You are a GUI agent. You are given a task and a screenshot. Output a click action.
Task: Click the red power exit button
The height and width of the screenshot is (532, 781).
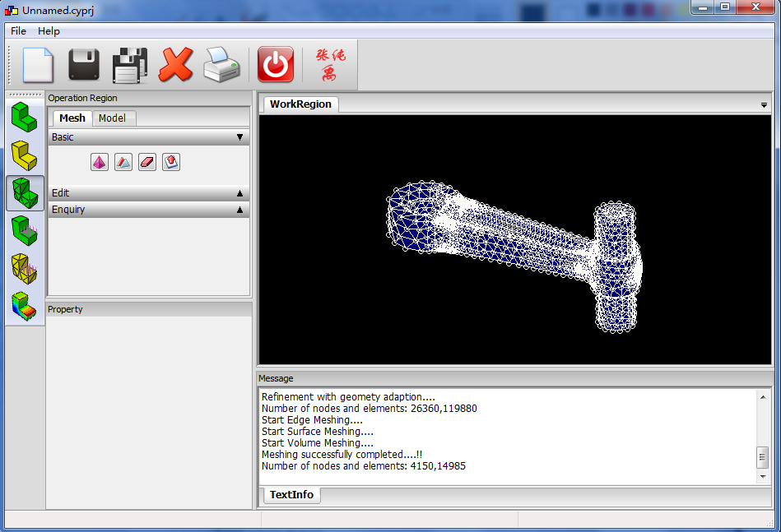pos(276,64)
